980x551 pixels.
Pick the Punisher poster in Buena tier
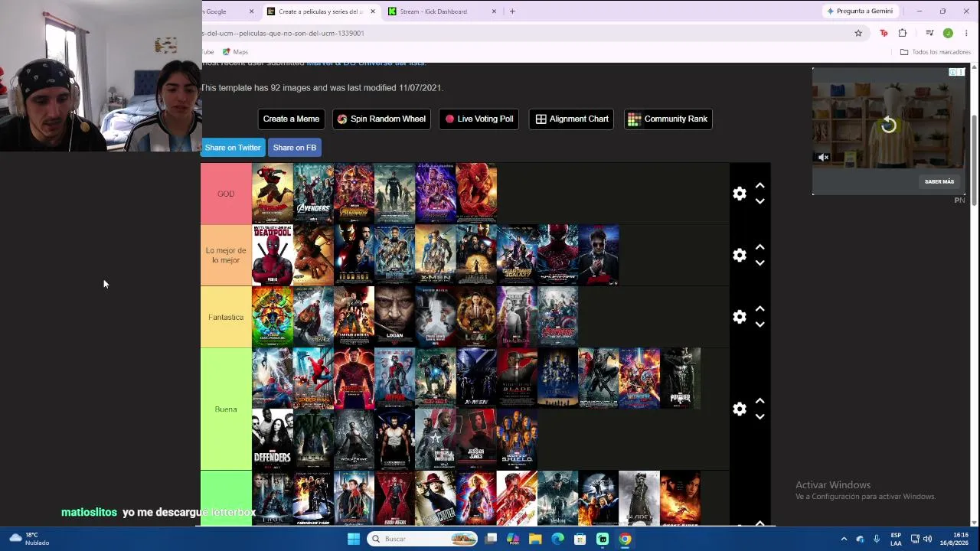[x=680, y=378]
